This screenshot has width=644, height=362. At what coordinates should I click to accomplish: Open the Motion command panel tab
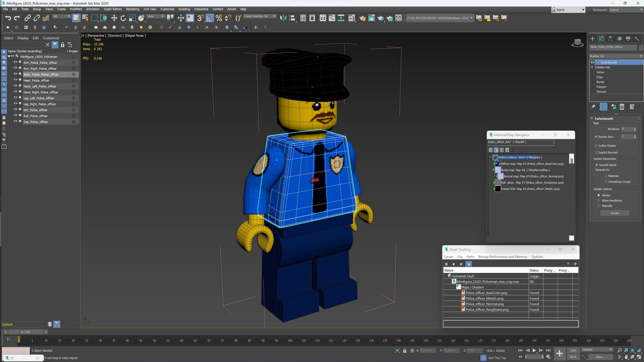(x=619, y=39)
